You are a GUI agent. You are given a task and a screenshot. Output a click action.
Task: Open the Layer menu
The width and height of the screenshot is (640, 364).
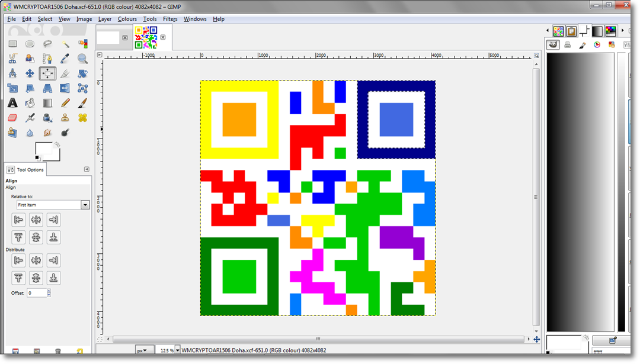(x=104, y=19)
